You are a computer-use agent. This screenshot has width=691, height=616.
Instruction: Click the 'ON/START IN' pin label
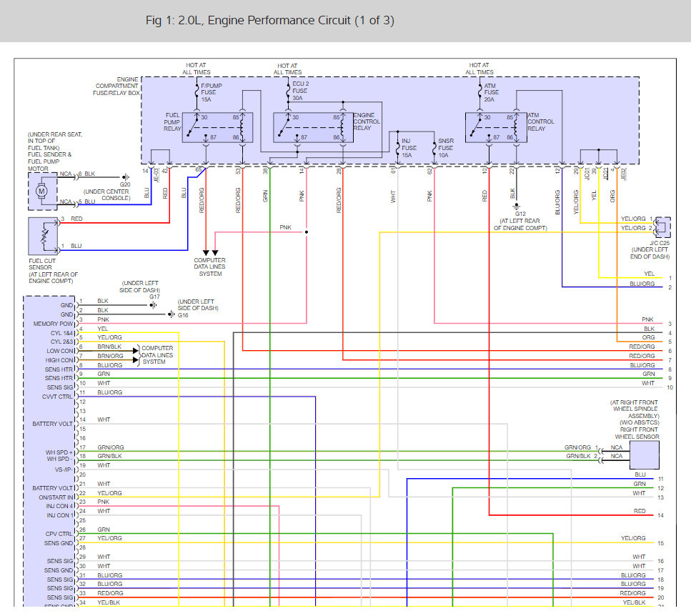coord(56,497)
